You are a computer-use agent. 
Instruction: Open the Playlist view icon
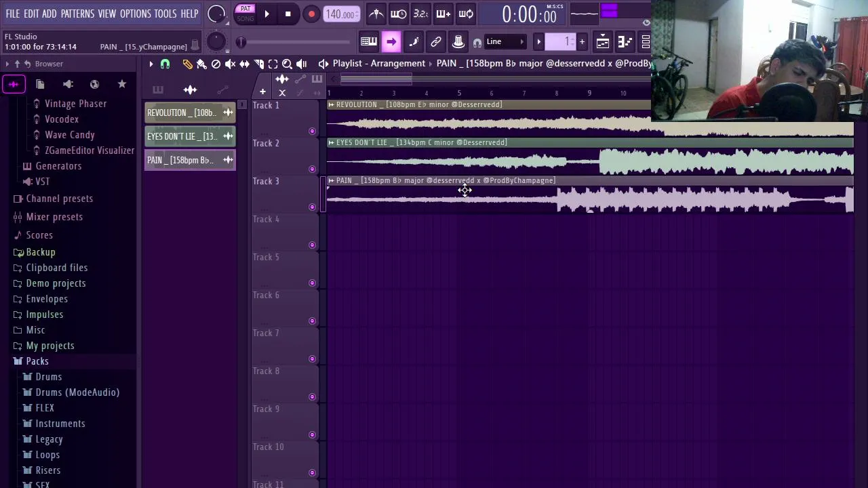click(603, 42)
